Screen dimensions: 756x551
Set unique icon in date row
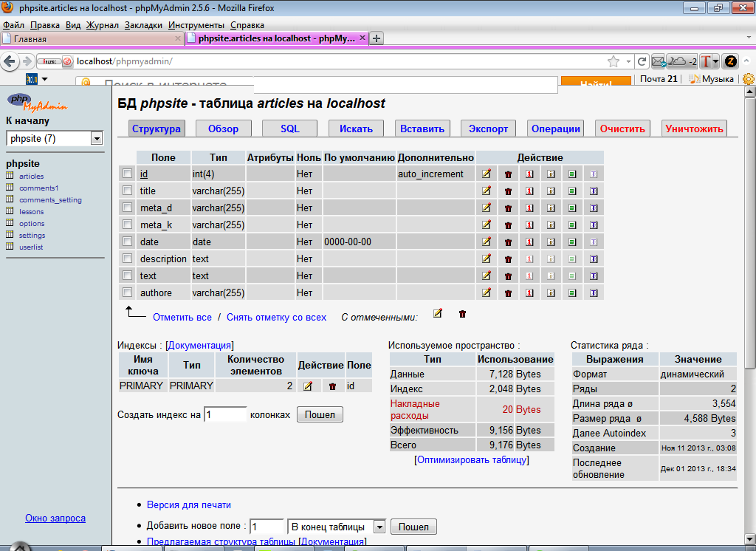point(572,242)
